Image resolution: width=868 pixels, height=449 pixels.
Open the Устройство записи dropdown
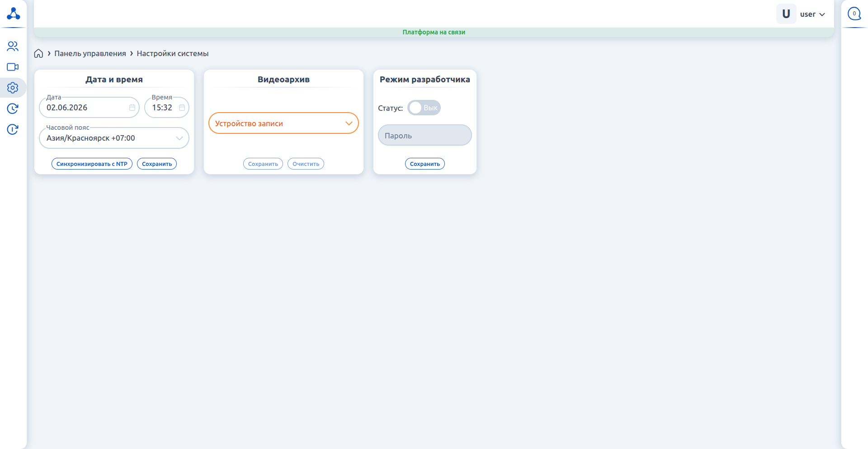pos(283,123)
